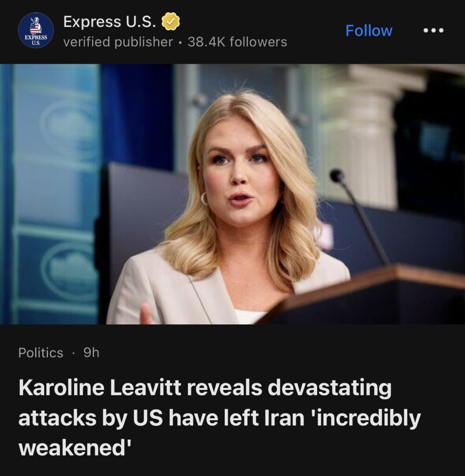Click "Karoline Leavitt" name in headline
Screen dimensions: 465x476
tap(100, 388)
